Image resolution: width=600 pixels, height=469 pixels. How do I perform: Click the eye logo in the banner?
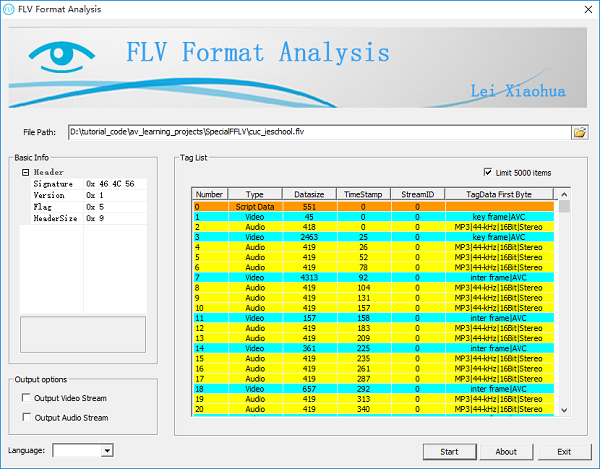pos(61,57)
